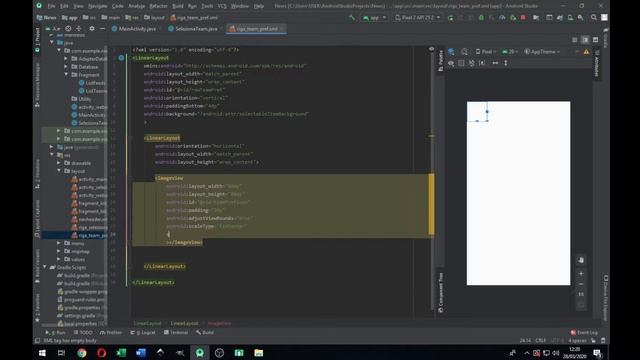The image size is (640, 360).
Task: Click the Orientation for Preview icon
Action: coord(465,52)
